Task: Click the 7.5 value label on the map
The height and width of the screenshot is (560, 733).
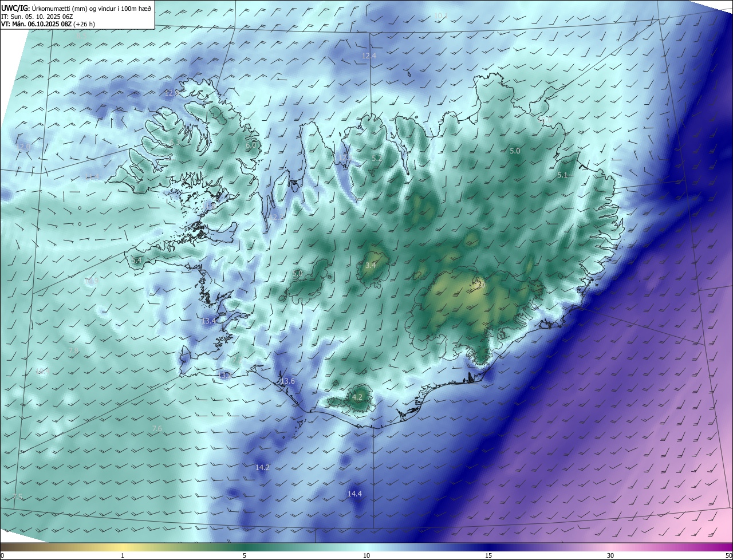Action: (x=18, y=496)
